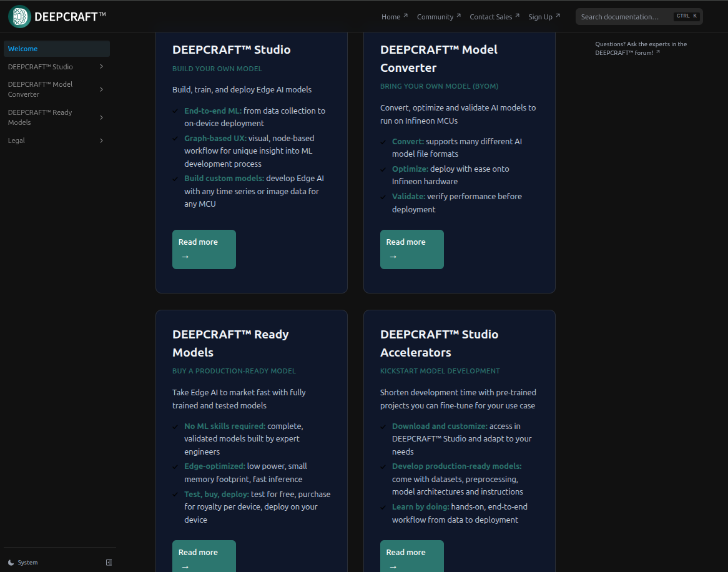
Task: Click Develop production-ready models: bullet text
Action: pos(457,466)
